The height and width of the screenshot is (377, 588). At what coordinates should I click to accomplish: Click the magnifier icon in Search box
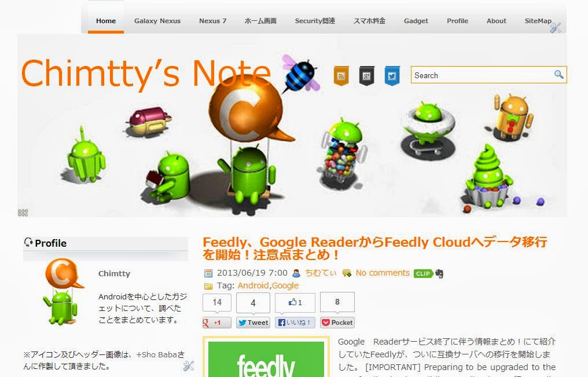(558, 75)
